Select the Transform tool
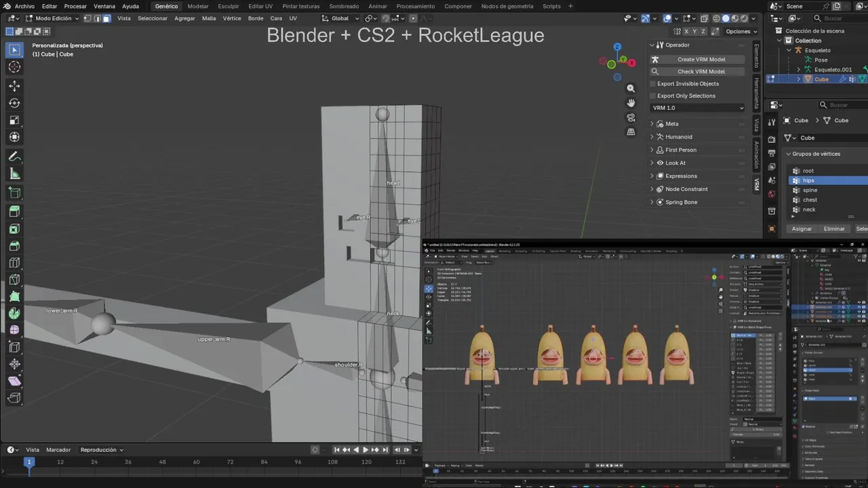868x488 pixels. point(14,137)
